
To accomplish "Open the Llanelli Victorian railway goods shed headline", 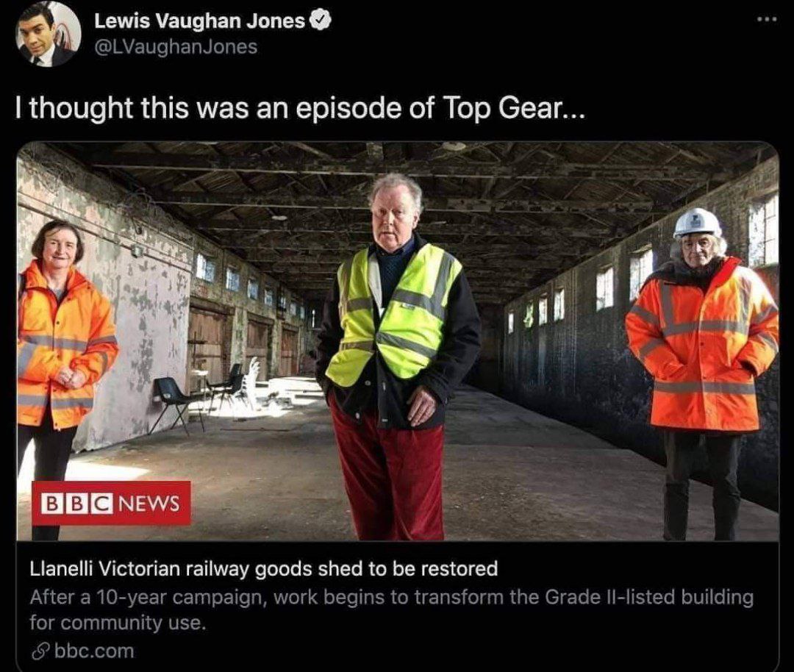I will point(264,568).
